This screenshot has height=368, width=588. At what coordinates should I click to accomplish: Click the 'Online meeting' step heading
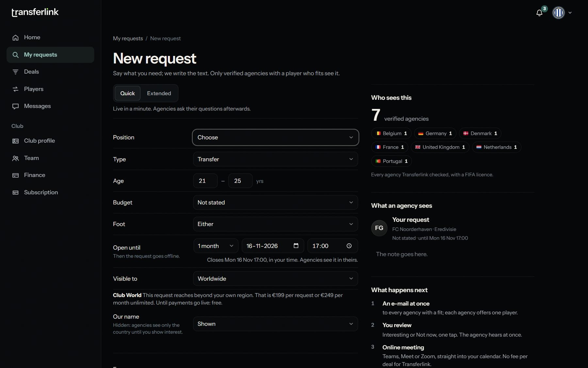pyautogui.click(x=403, y=347)
